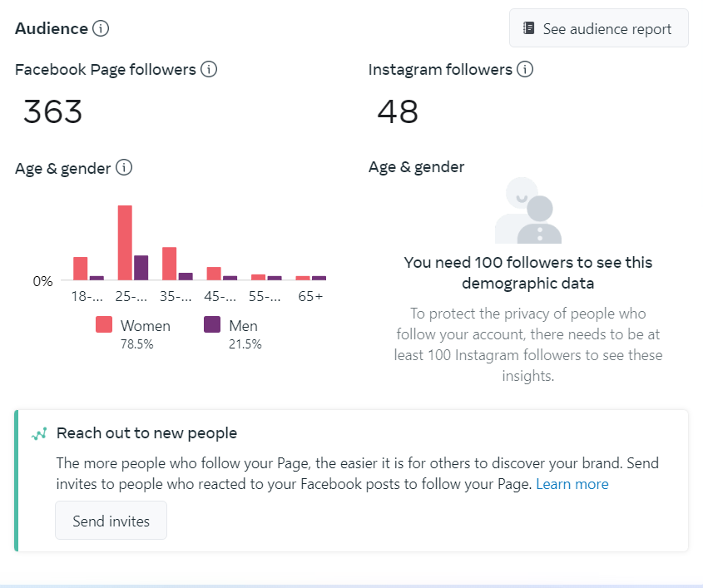The image size is (703, 588).
Task: Click info icon beside Instagram followers
Action: tap(525, 69)
